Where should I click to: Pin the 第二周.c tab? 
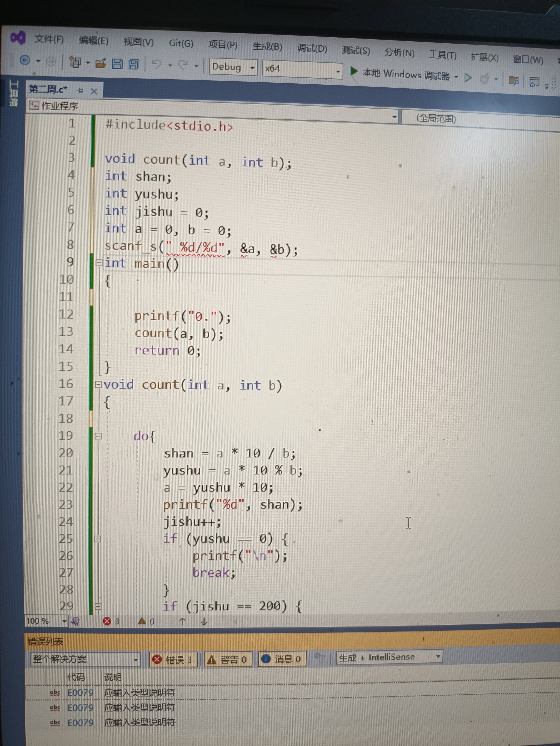pos(80,90)
